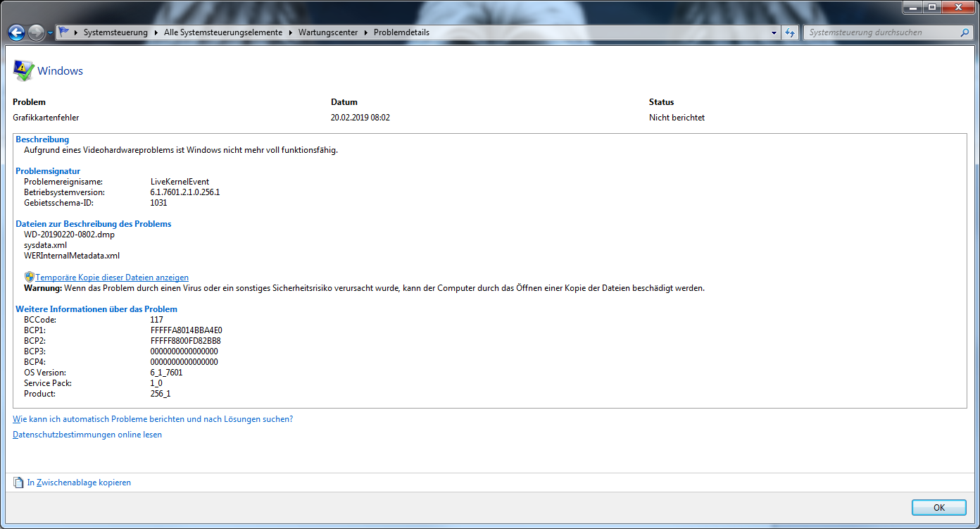Select Product value 256_1
Screen dimensions: 980x529
(161, 394)
